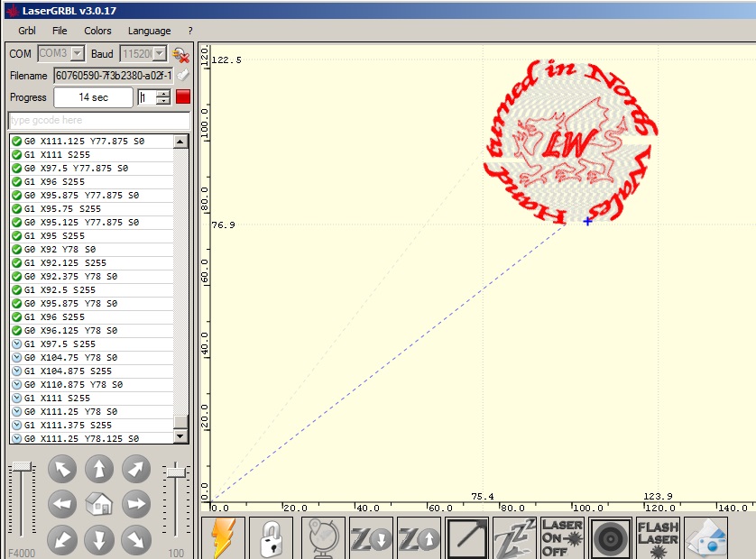Jog right arrow button
Screen dimensions: 756x559
pyautogui.click(x=136, y=504)
